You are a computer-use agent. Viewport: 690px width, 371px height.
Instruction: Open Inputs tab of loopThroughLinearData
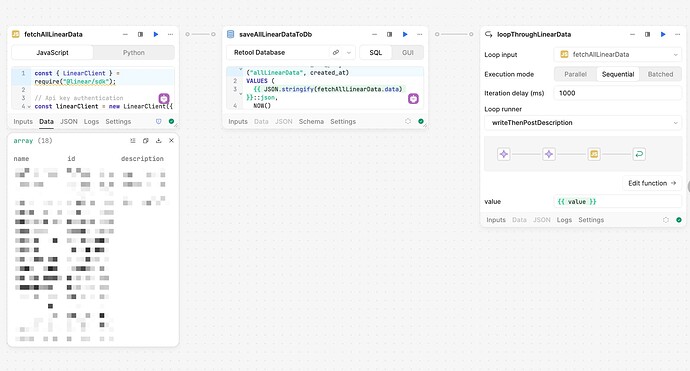coord(496,220)
